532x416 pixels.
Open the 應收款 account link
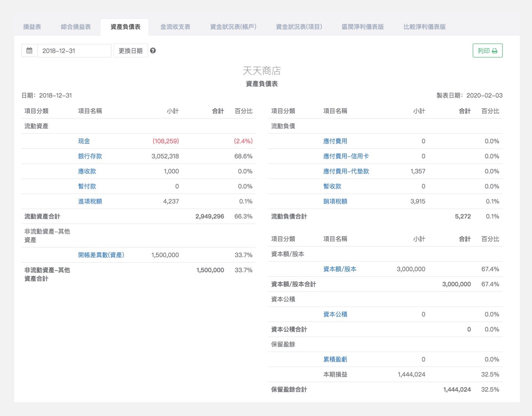click(87, 171)
